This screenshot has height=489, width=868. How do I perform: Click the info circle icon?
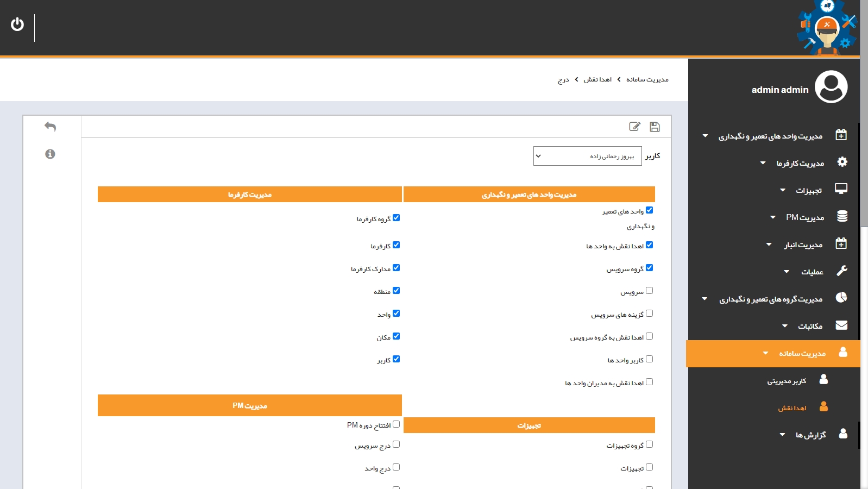tap(50, 154)
